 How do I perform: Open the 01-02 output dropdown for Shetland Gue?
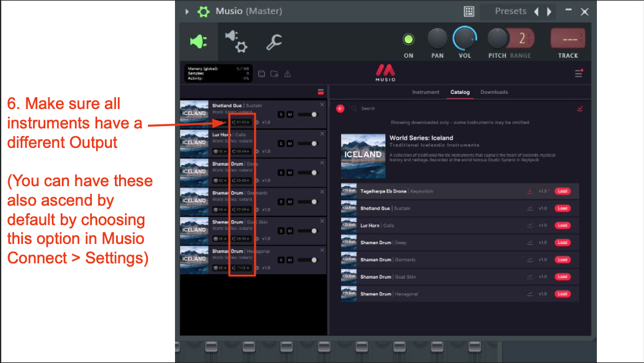coord(240,123)
